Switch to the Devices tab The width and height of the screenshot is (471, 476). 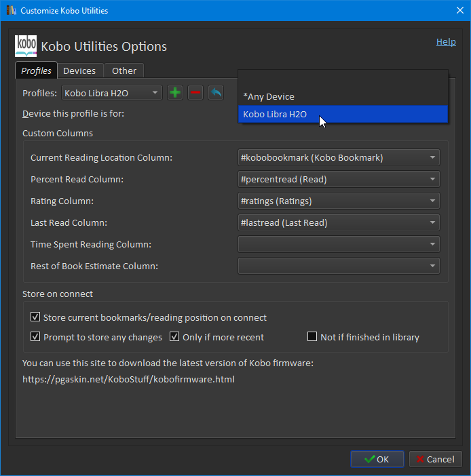pyautogui.click(x=79, y=71)
